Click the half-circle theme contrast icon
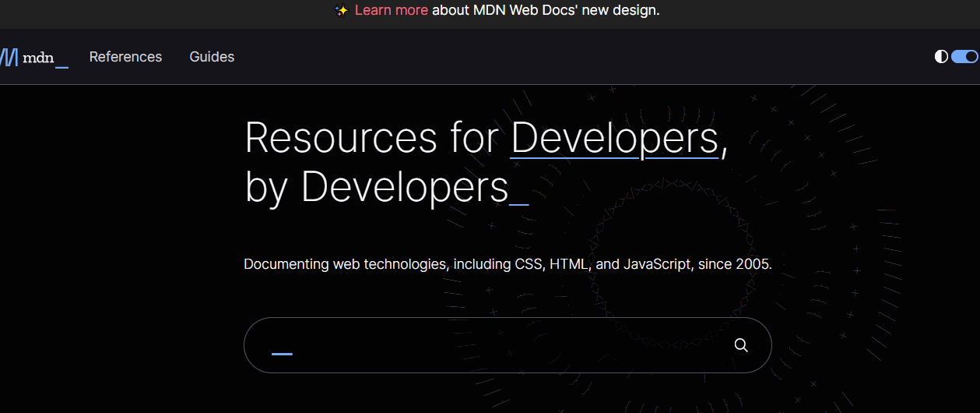 [941, 56]
